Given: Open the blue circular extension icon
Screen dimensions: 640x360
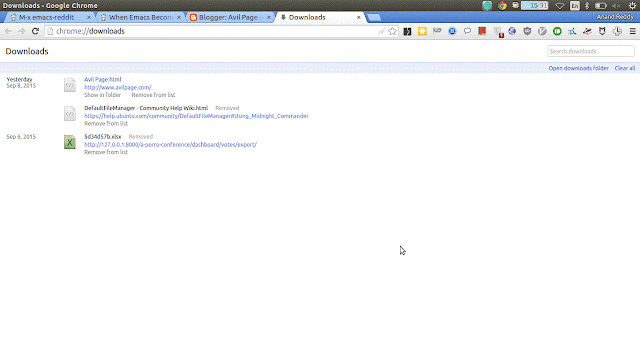Looking at the screenshot, I should [x=452, y=31].
